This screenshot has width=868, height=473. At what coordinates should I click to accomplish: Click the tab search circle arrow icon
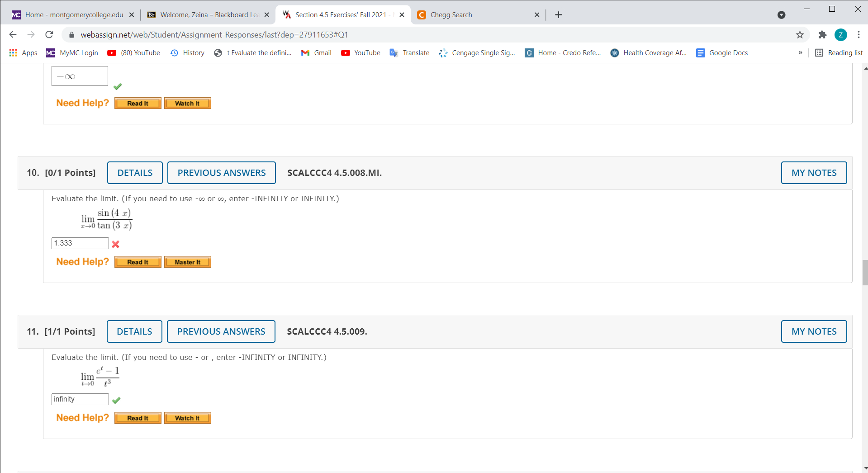tap(781, 15)
